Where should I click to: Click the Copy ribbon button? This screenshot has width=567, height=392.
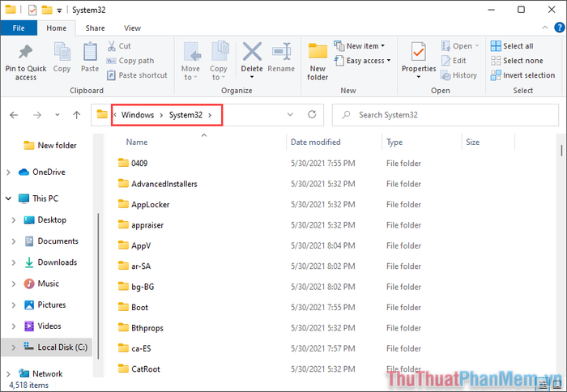62,58
